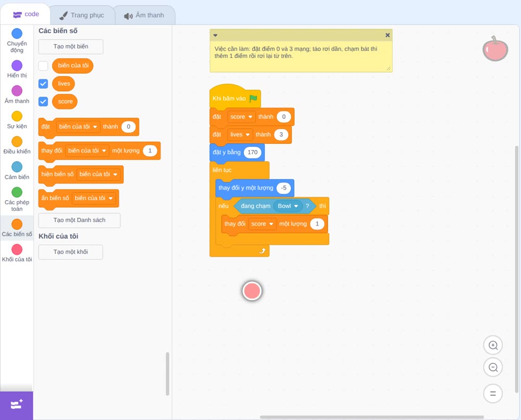Switch to the Trang phục tab
Viewport: 521px width, 420px height.
pyautogui.click(x=82, y=15)
